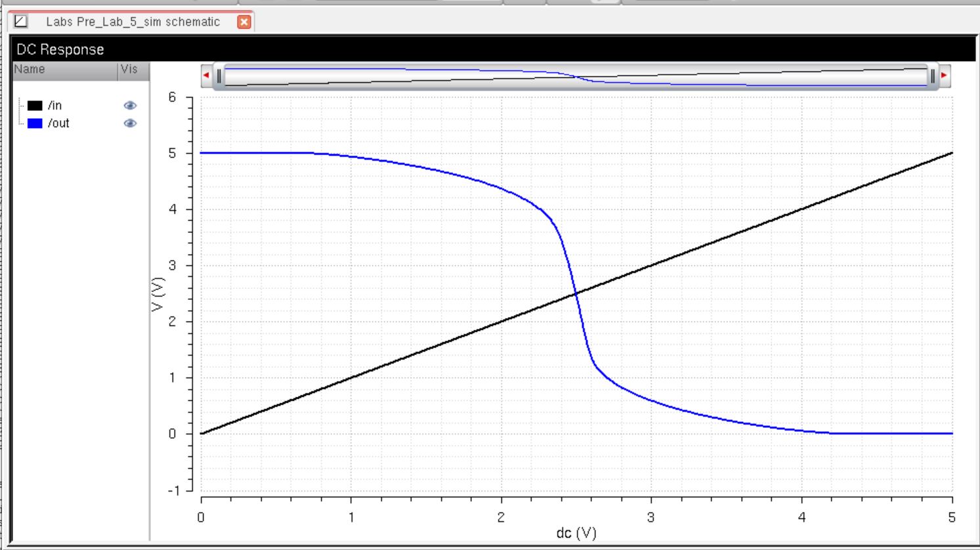Hide the /out trace using its eye icon
This screenshot has width=980, height=550.
point(130,123)
